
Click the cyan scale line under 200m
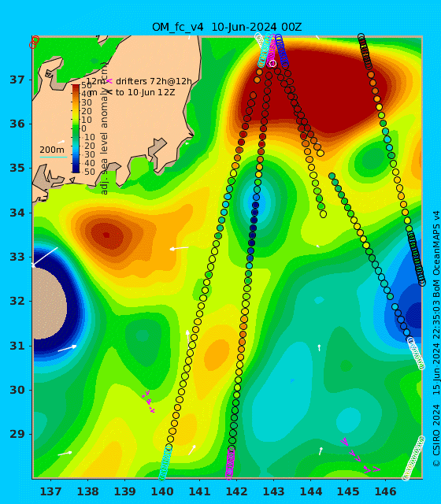click(x=54, y=157)
